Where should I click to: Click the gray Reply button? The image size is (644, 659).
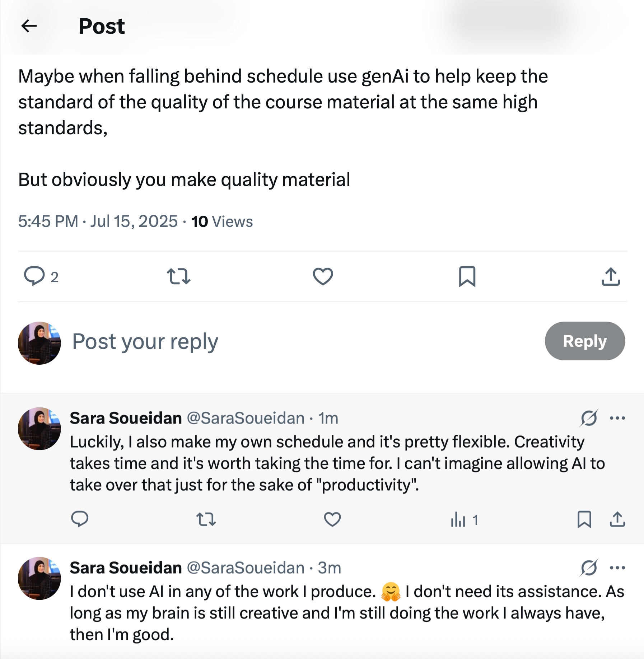(584, 341)
